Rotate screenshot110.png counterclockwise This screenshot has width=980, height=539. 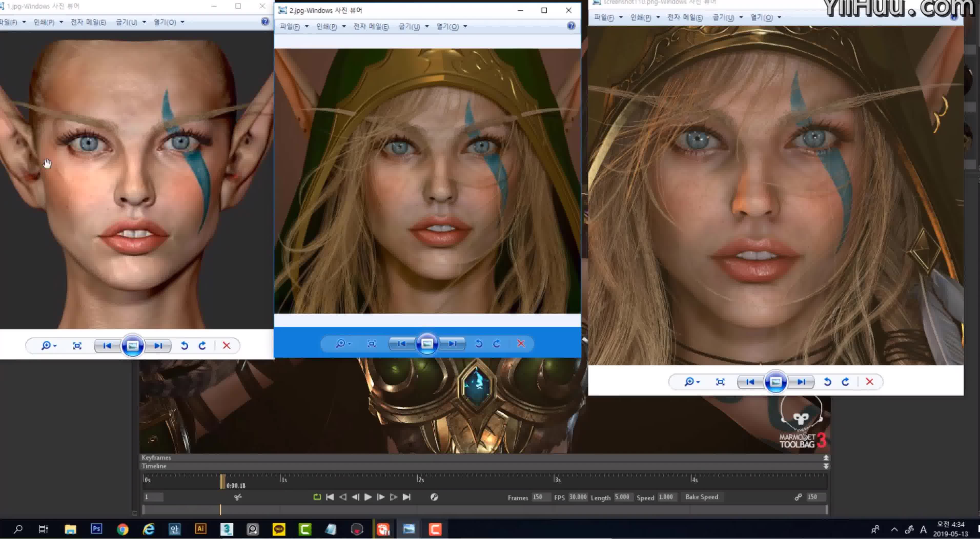tap(827, 381)
